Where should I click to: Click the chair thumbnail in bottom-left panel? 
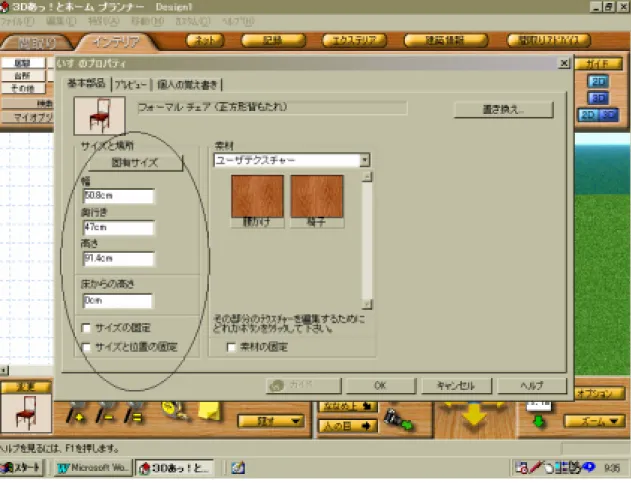26,413
